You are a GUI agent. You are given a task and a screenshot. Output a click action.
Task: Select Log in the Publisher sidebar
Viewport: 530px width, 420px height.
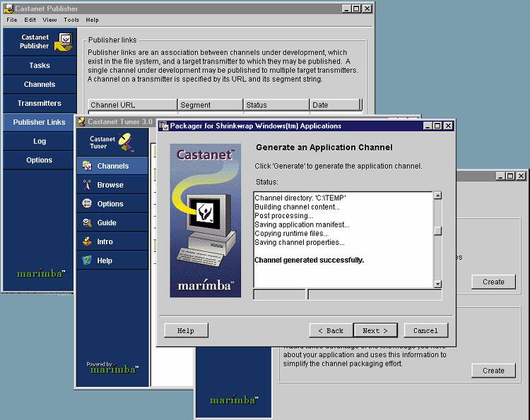tap(39, 141)
